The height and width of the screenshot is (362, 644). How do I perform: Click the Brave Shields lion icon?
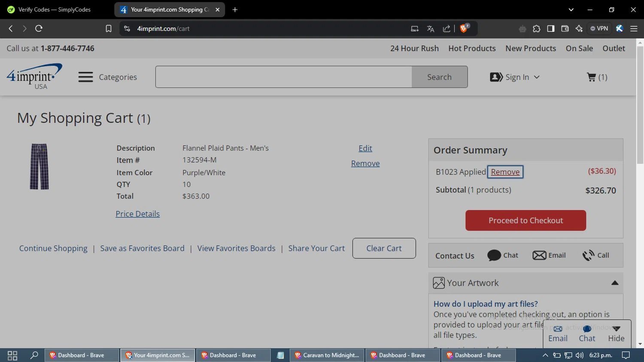464,28
